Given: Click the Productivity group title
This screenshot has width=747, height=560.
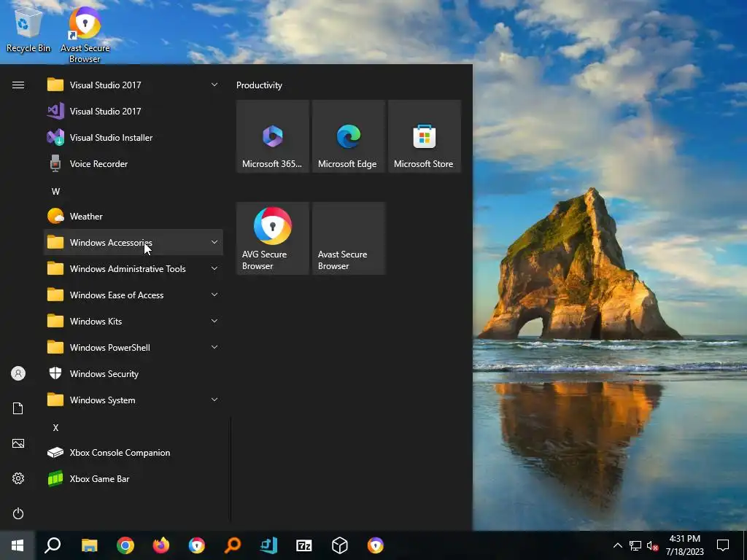Looking at the screenshot, I should (259, 85).
